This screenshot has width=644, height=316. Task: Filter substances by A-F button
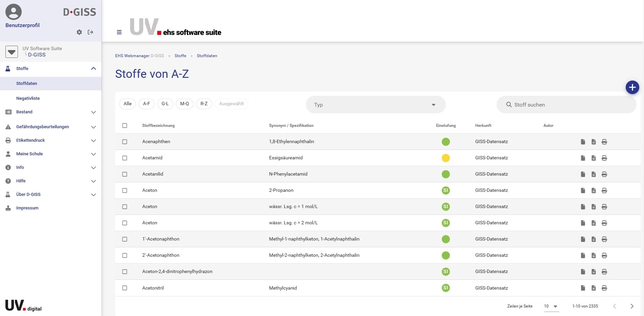tap(146, 104)
